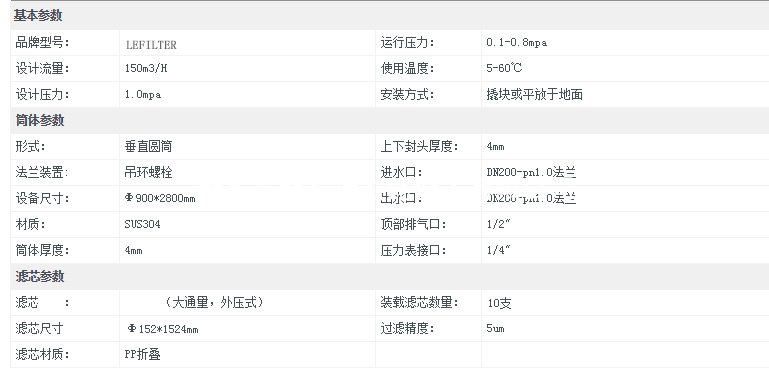Select the SUS304 material value
This screenshot has height=376, width=769.
tap(142, 225)
